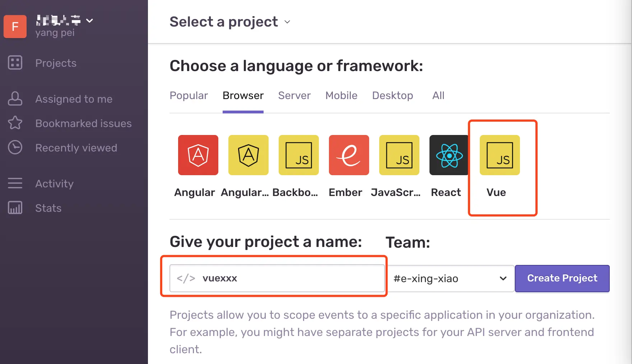Click the Recently viewed clock icon
The height and width of the screenshot is (364, 632).
tap(15, 148)
